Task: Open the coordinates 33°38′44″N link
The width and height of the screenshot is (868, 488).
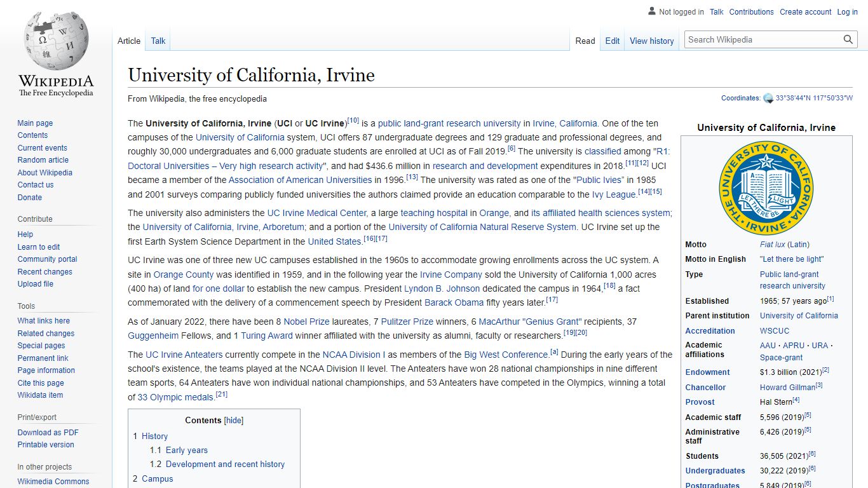Action: tap(814, 98)
